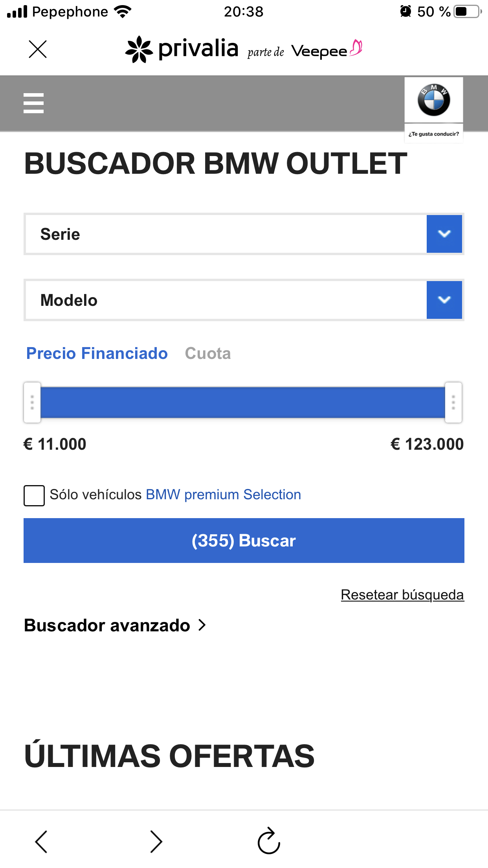Expand the Serie dropdown arrow

coord(444,234)
